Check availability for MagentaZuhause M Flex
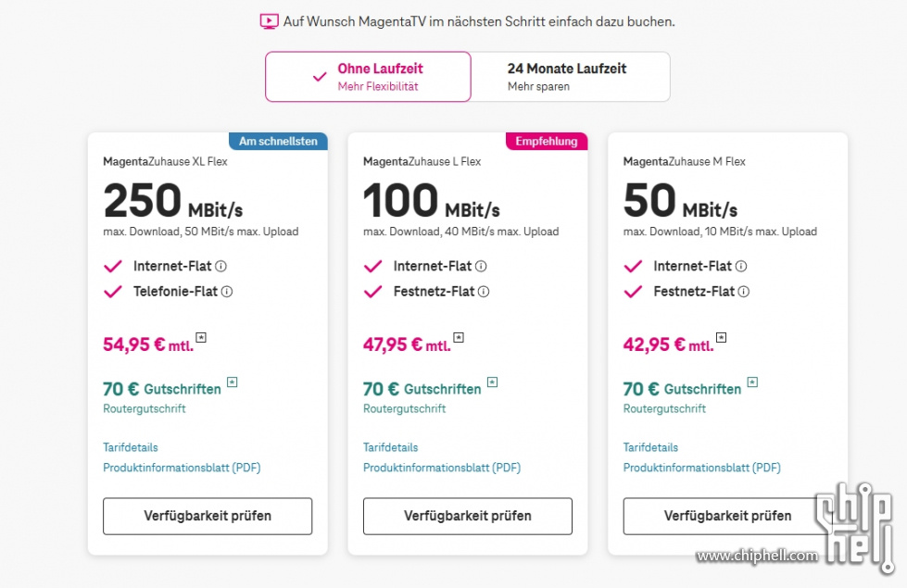 tap(727, 516)
